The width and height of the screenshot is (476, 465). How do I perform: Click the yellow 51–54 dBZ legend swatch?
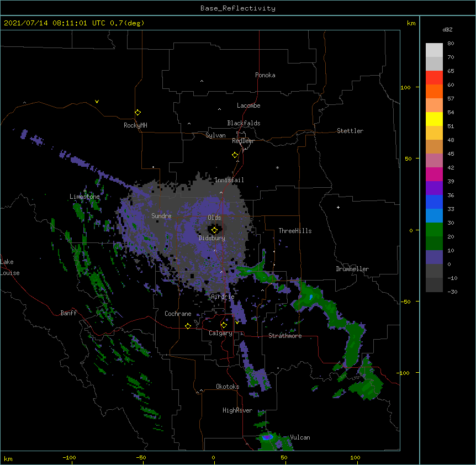click(x=434, y=119)
